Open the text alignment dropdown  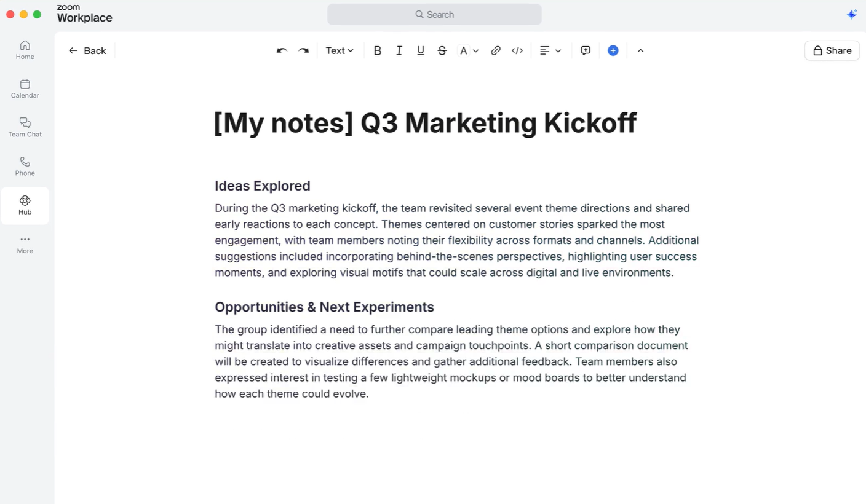[x=550, y=50]
